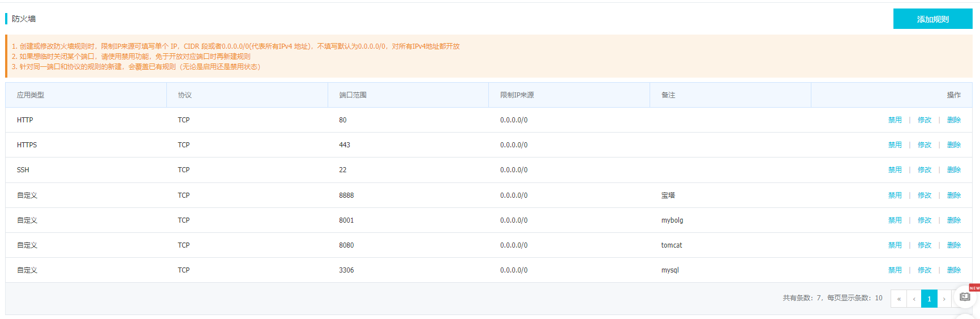Disable the SSH port 22 rule
The width and height of the screenshot is (980, 319).
[895, 170]
